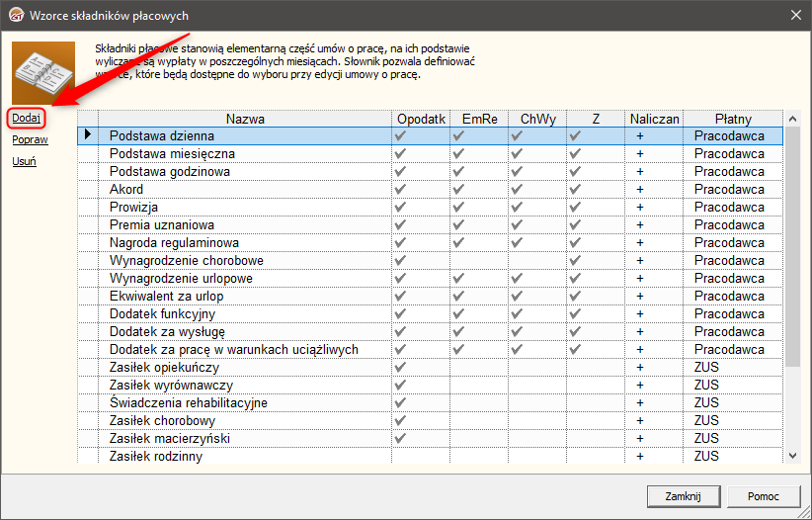Screen dimensions: 812x520
Task: Select the Zasiłek macierzyński row
Action: [174, 439]
